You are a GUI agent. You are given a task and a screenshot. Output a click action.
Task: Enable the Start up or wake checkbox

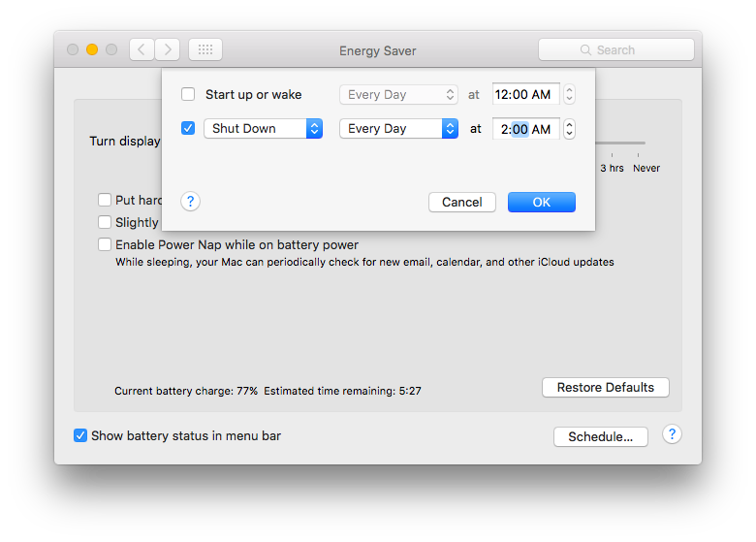pyautogui.click(x=188, y=94)
